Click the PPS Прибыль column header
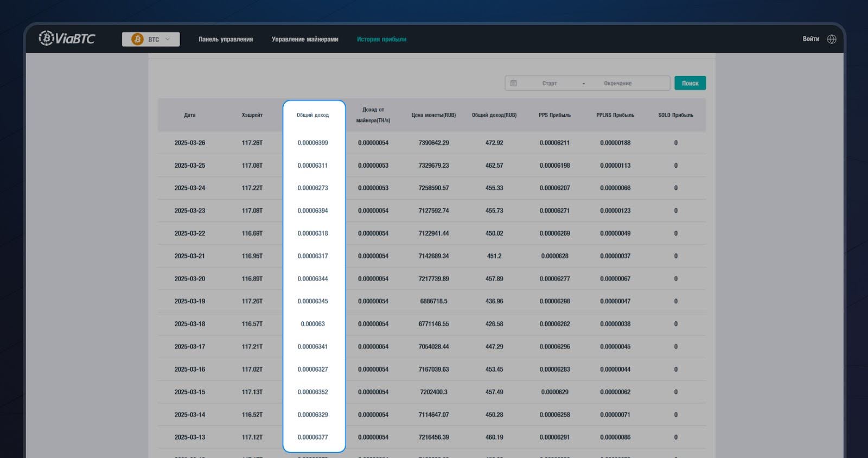This screenshot has height=458, width=868. pyautogui.click(x=554, y=115)
